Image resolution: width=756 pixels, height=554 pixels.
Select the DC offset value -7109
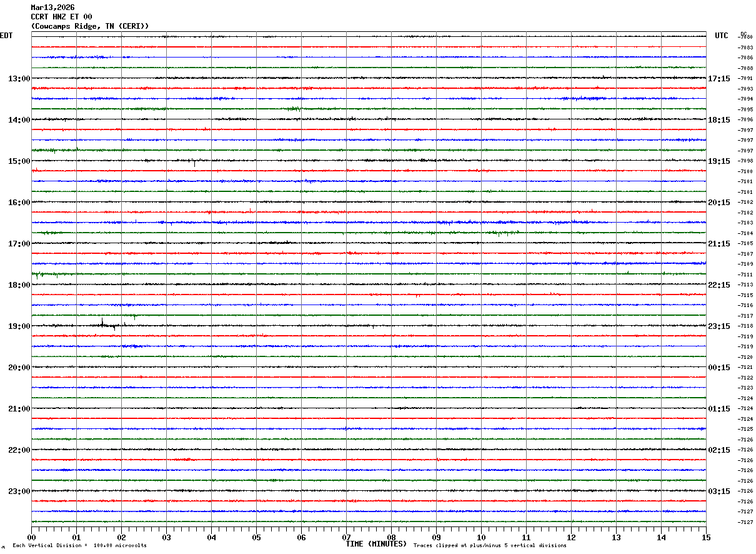click(x=745, y=264)
